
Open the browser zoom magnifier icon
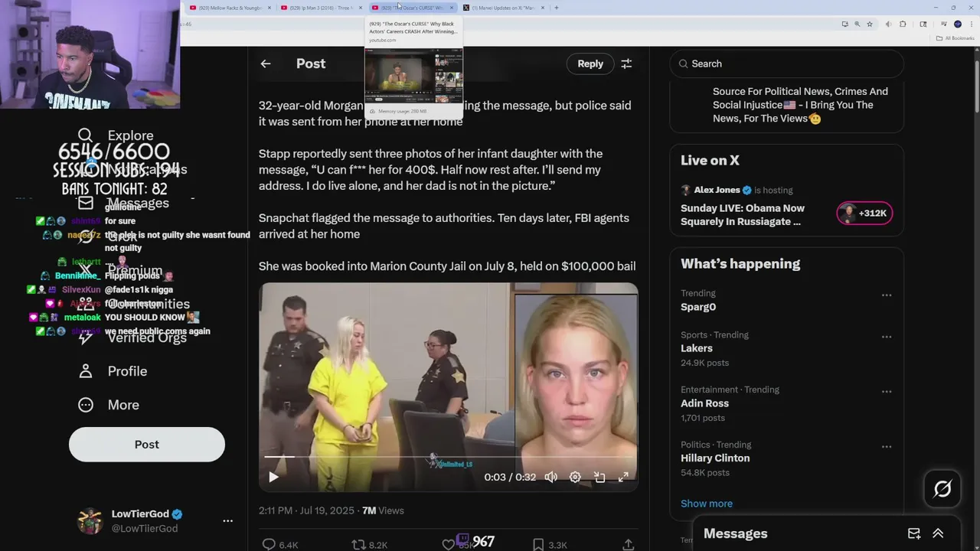pos(857,24)
